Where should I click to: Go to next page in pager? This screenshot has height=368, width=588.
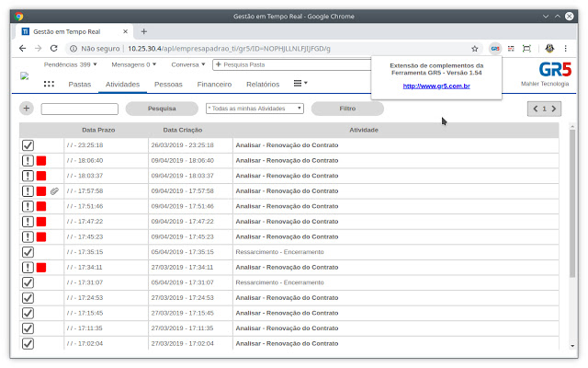click(x=553, y=109)
